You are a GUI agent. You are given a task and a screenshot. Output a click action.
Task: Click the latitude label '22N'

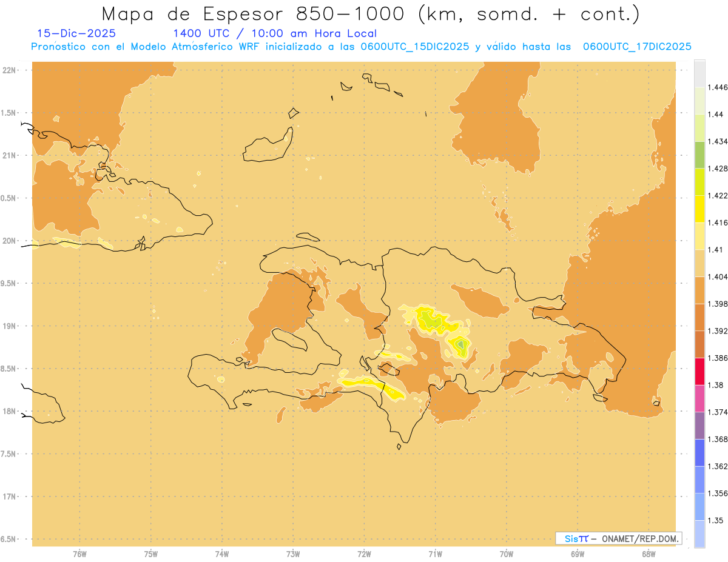(x=9, y=70)
